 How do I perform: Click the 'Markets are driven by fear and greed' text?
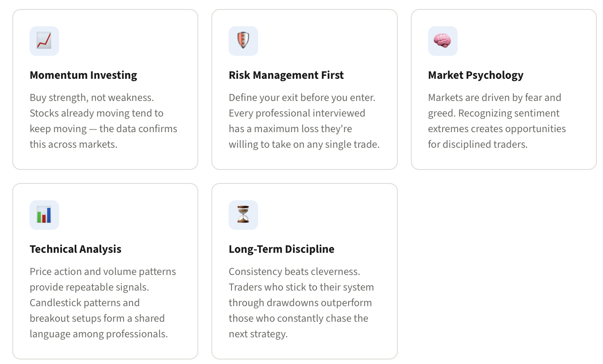coord(497,121)
